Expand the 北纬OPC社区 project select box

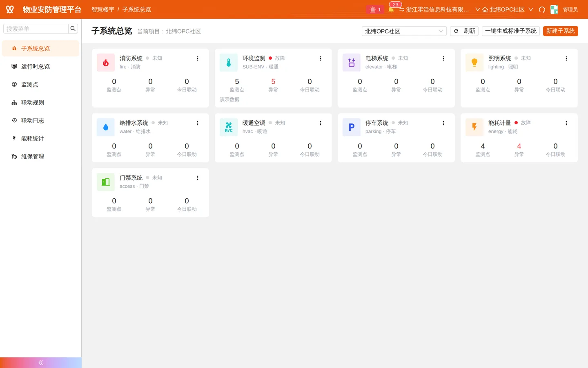coord(404,31)
